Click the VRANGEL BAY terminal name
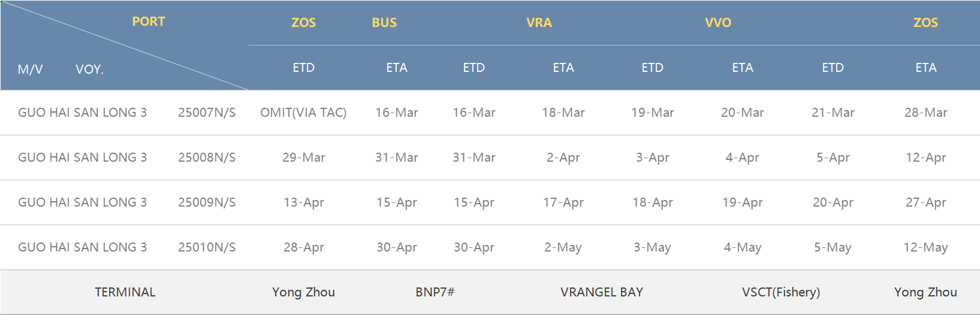Image resolution: width=980 pixels, height=315 pixels. (x=602, y=292)
